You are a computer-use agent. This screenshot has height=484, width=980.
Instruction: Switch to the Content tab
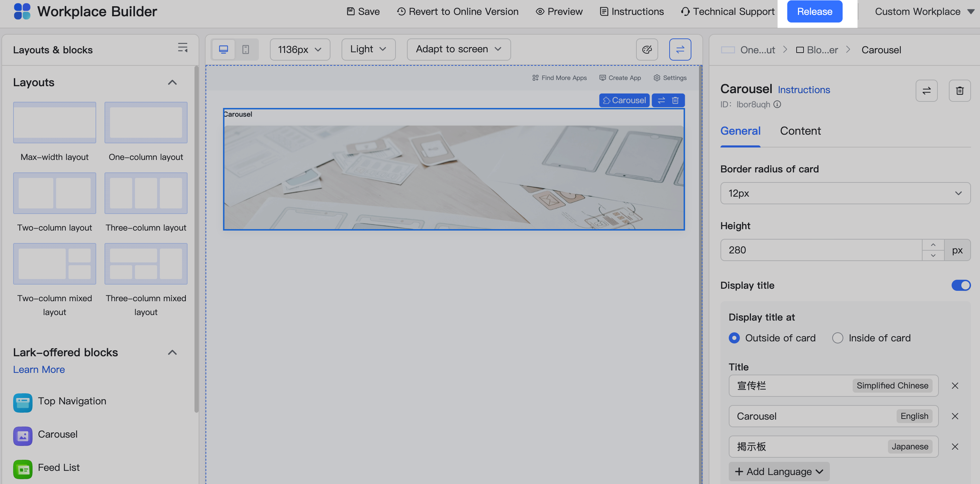pyautogui.click(x=800, y=131)
